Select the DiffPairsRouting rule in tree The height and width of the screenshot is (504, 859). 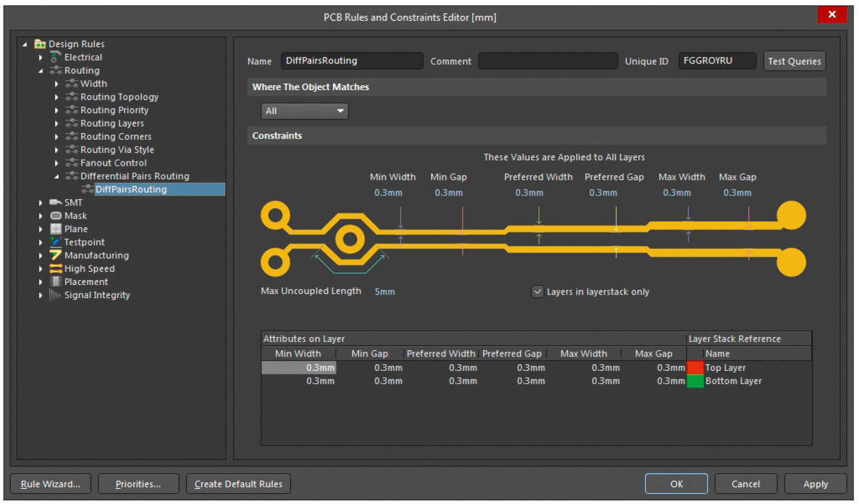coord(131,189)
